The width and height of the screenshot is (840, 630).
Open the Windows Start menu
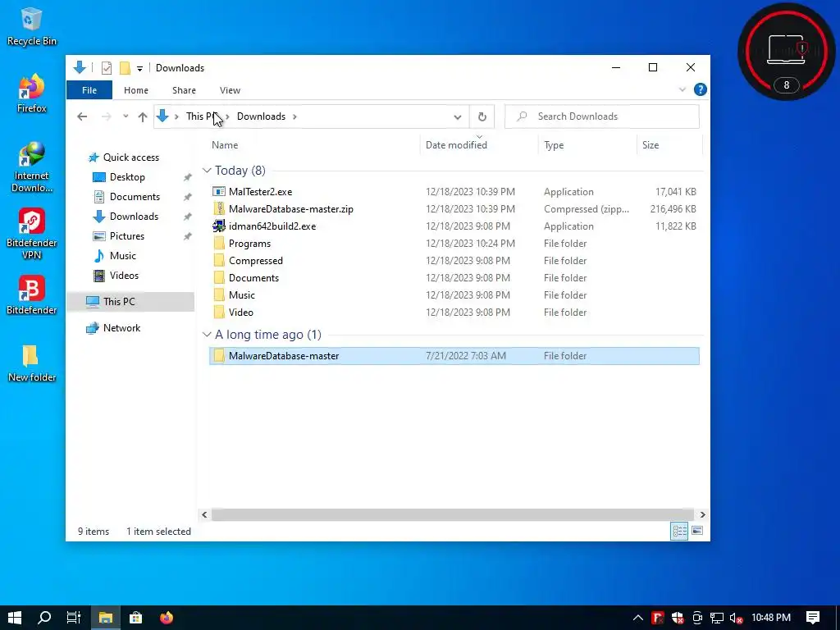coord(15,618)
